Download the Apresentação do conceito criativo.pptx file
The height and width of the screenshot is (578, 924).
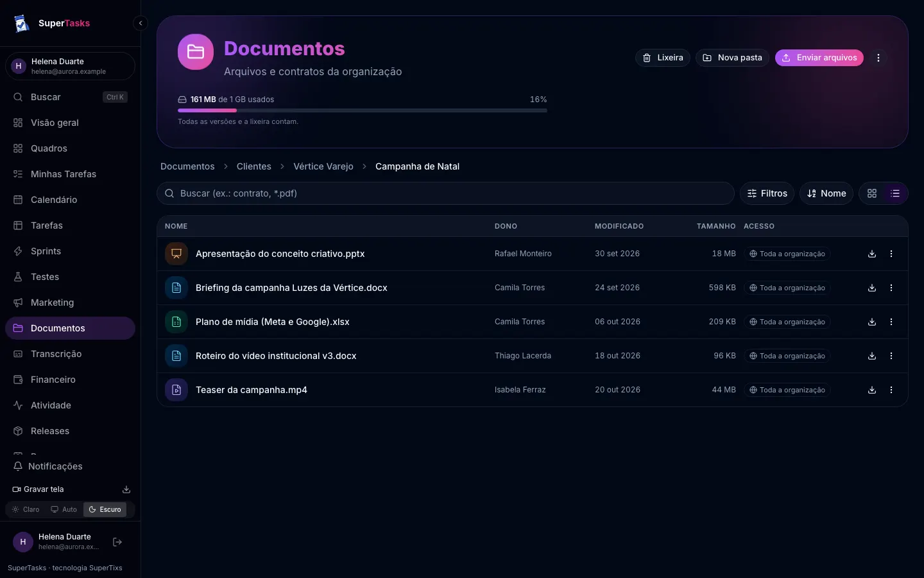[872, 254]
